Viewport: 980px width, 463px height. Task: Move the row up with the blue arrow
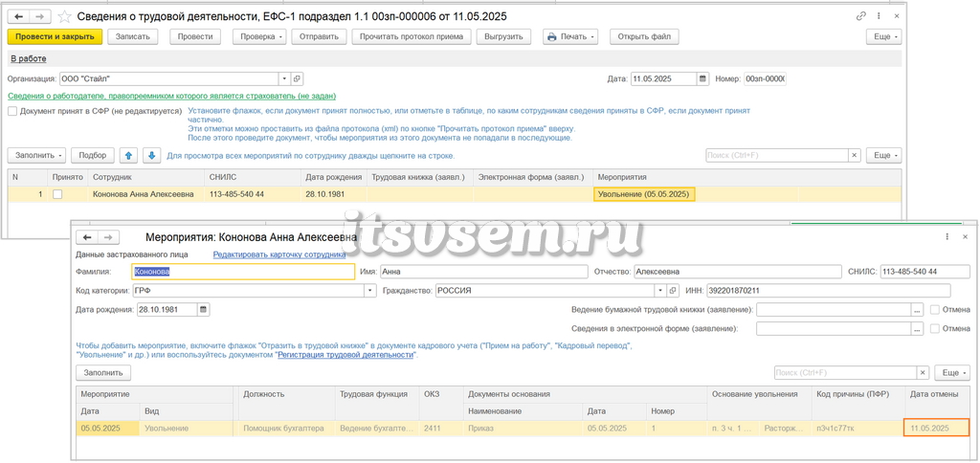[x=127, y=155]
